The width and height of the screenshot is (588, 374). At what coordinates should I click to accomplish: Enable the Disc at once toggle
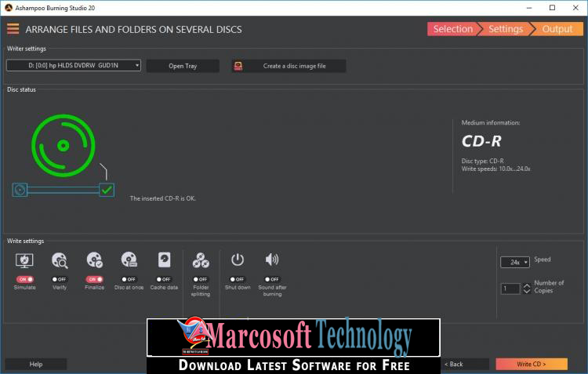(129, 279)
